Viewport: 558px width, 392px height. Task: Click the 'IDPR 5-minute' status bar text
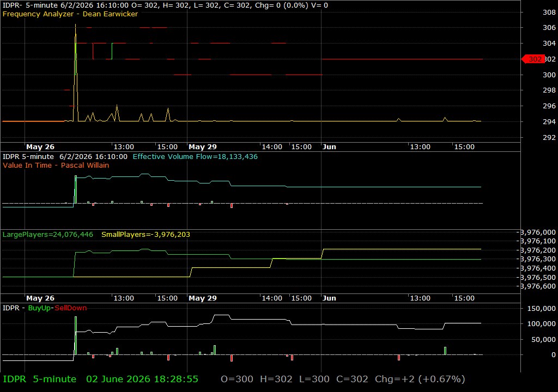[x=39, y=379]
